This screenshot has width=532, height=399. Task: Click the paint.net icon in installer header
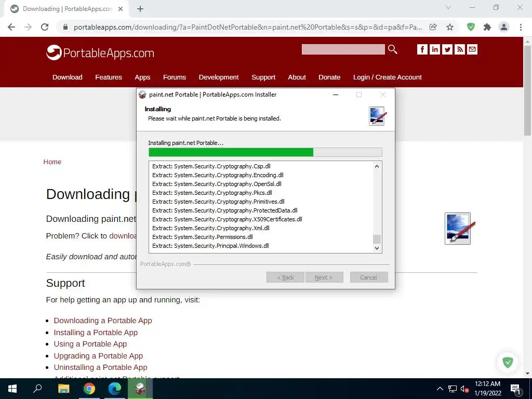[377, 116]
